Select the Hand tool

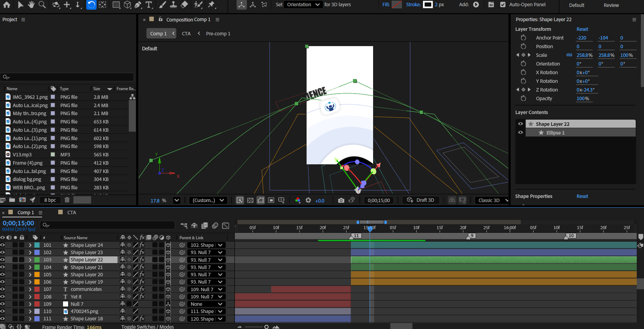tap(31, 5)
